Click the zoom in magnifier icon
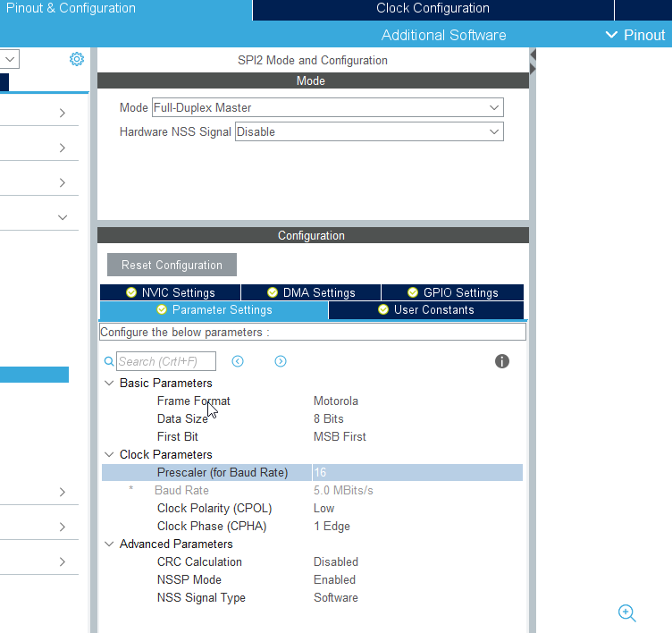Screen dimensions: 672x633 626,612
